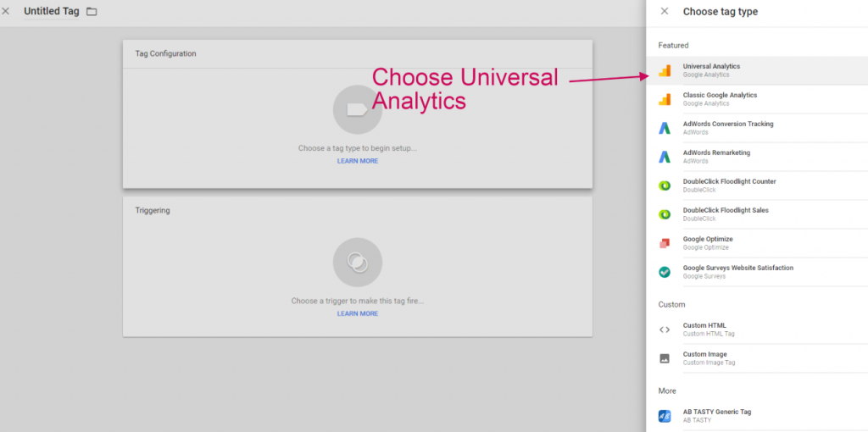Viewport: 868px width, 432px height.
Task: Click the Custom HTML code brackets icon
Action: coord(665,330)
